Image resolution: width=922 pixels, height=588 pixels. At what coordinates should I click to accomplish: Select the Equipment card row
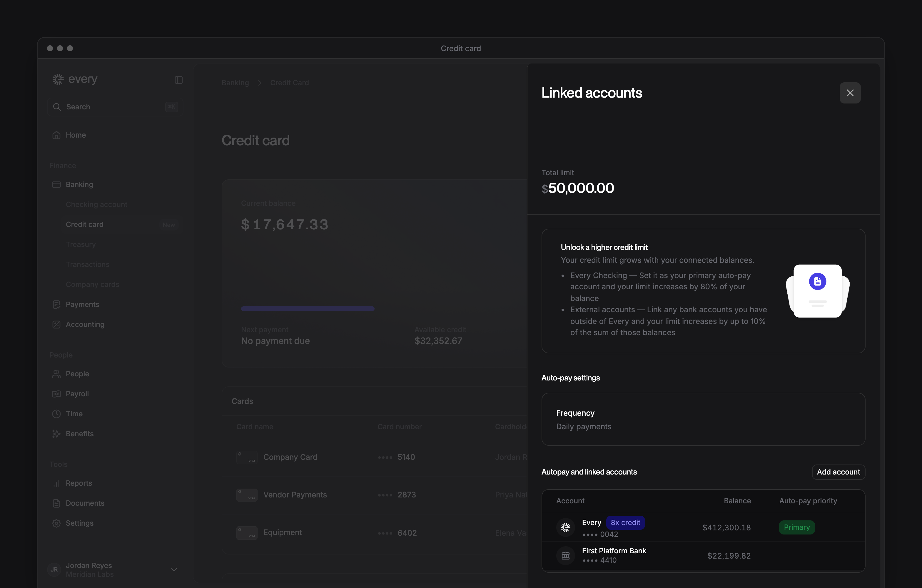(375, 532)
